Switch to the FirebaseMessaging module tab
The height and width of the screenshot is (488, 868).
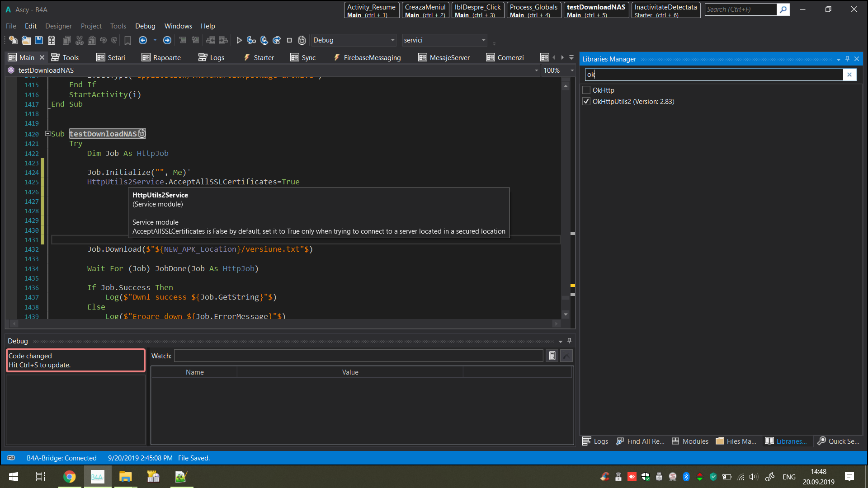[367, 57]
